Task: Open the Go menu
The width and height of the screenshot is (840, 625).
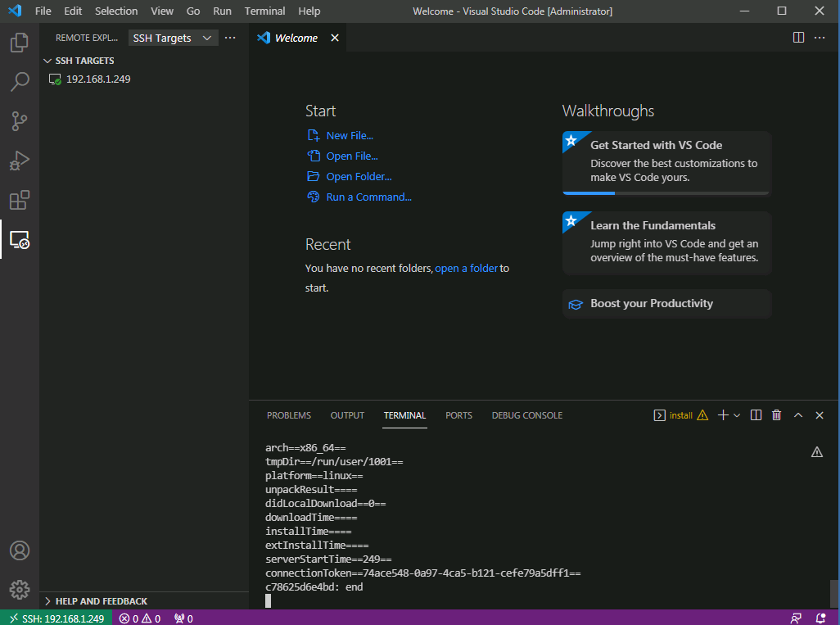Action: [x=193, y=11]
